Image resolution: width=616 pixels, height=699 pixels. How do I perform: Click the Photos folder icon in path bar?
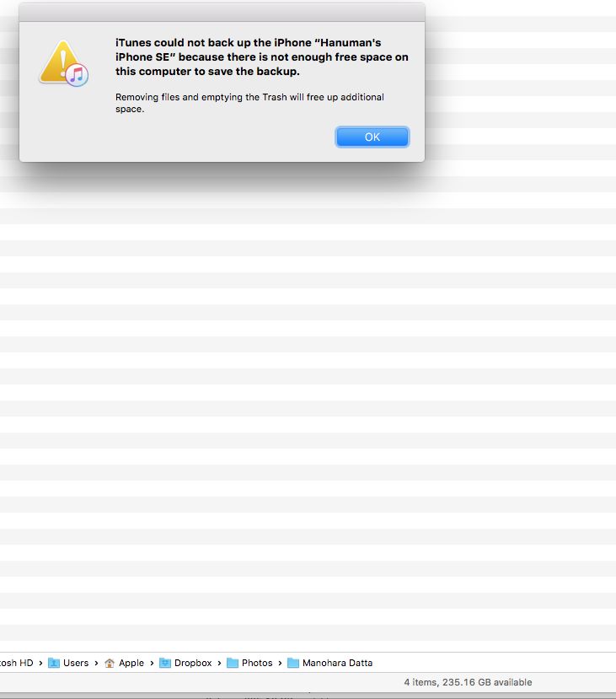point(233,663)
